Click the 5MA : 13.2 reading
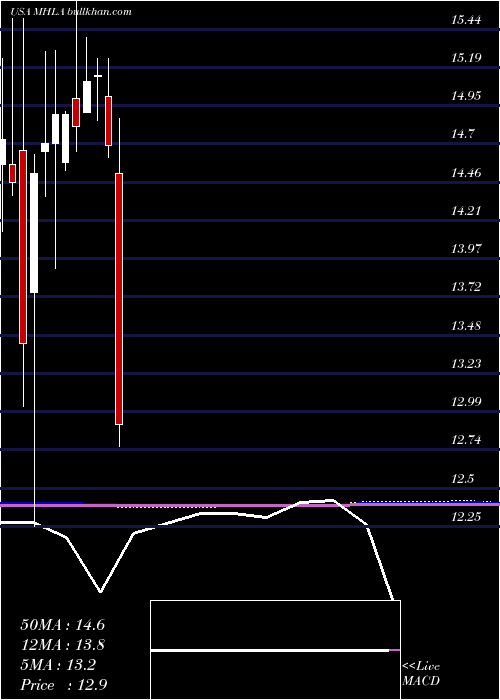This screenshot has height=700, width=500. pyautogui.click(x=58, y=665)
